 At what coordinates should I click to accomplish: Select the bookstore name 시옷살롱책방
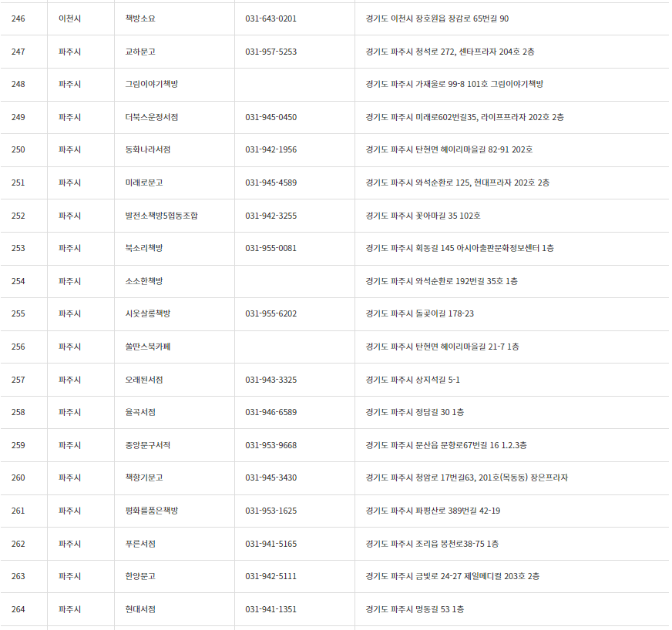(148, 314)
